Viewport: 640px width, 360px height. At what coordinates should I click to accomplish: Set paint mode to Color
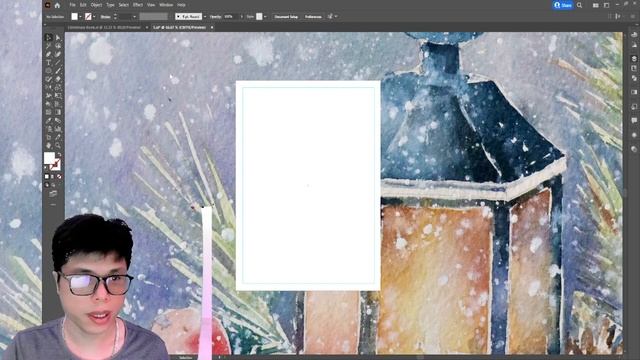click(47, 176)
